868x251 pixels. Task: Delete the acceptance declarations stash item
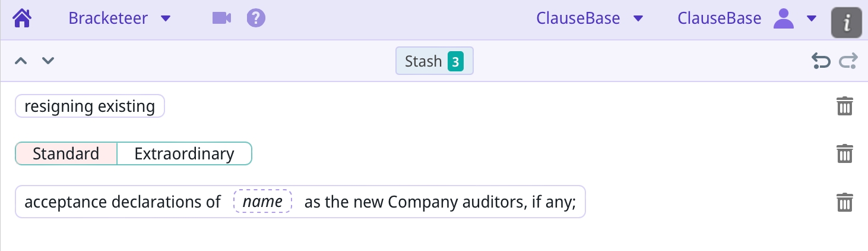tap(844, 202)
